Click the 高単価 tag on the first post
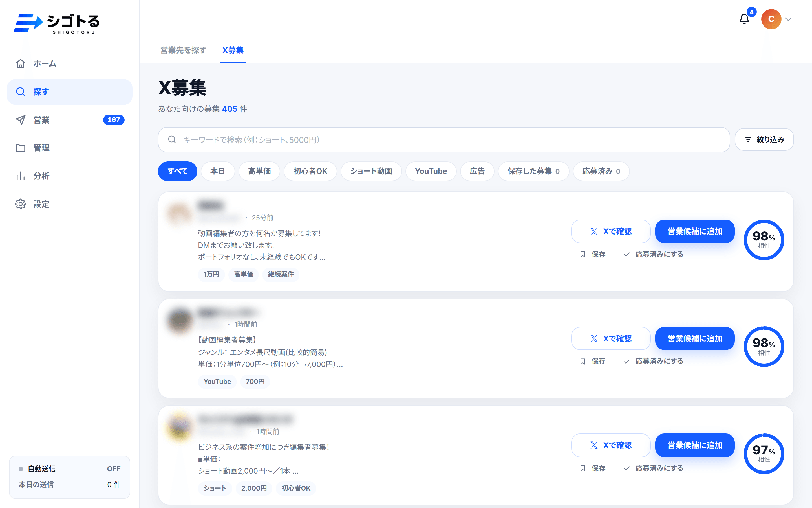Viewport: 812px width, 508px height. point(244,275)
